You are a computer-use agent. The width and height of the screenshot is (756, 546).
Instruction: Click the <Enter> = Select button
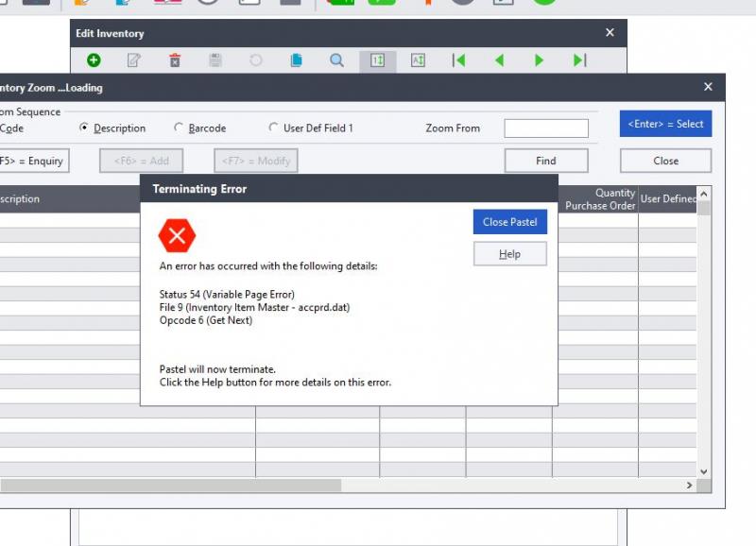tap(665, 124)
